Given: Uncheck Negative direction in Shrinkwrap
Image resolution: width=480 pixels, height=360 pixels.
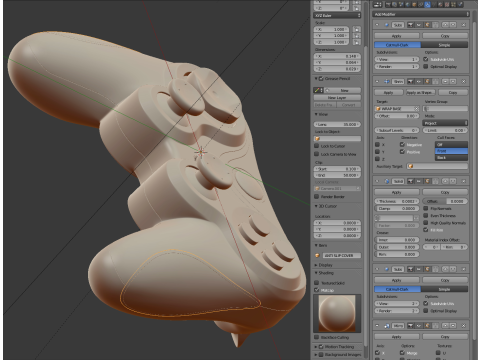Looking at the screenshot, I should tap(402, 145).
